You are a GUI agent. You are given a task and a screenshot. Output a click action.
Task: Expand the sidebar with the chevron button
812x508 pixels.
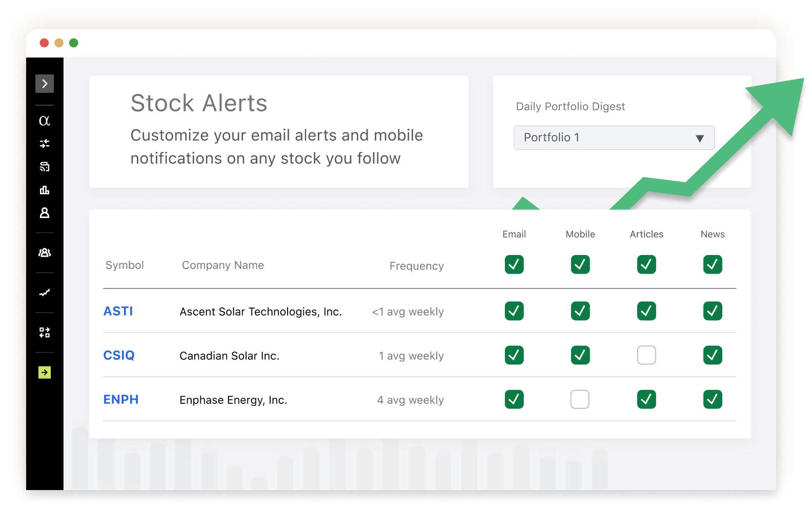click(x=45, y=84)
